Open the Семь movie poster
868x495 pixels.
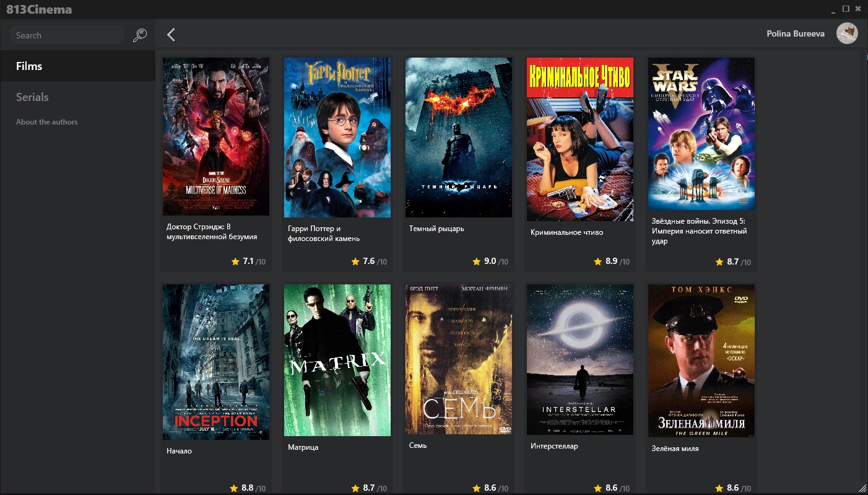(459, 359)
